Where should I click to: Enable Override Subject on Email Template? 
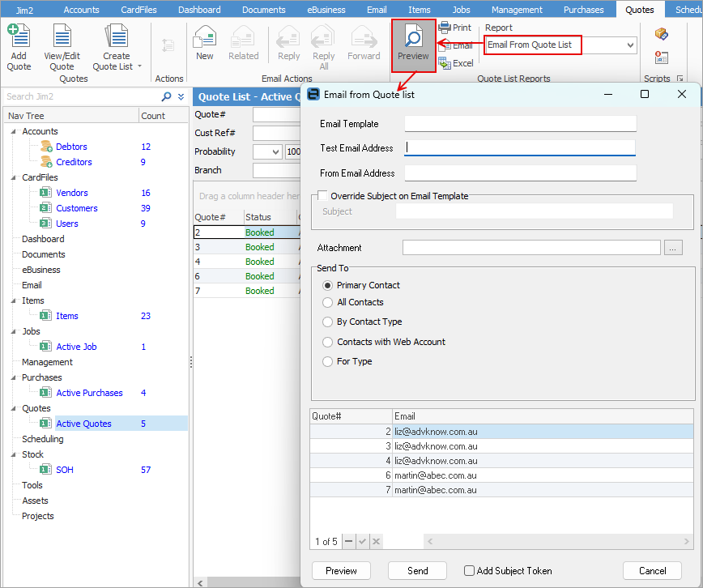(323, 196)
